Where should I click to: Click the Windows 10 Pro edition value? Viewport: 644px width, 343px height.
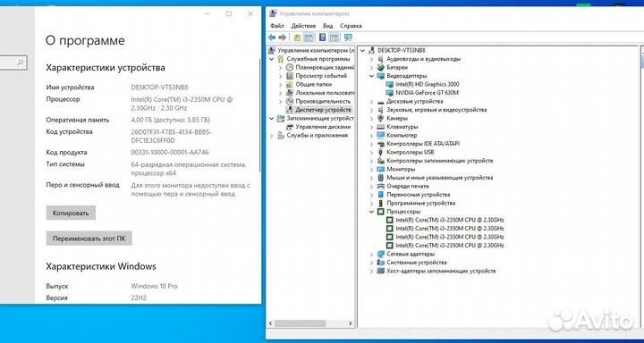click(154, 286)
